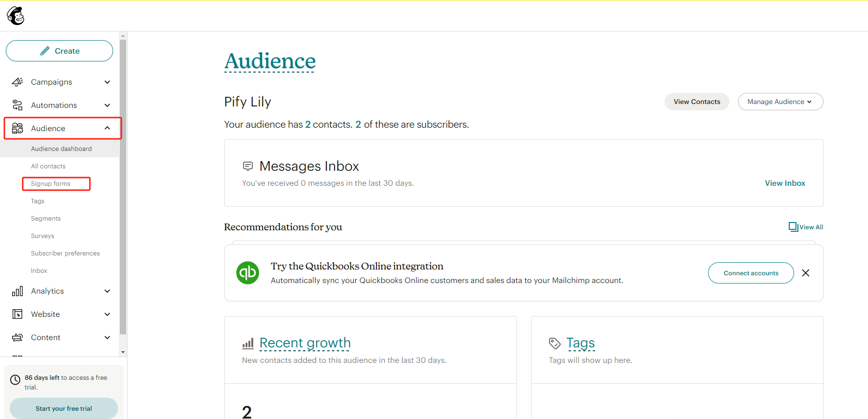Expand the Website menu chevron
The width and height of the screenshot is (868, 419).
107,314
